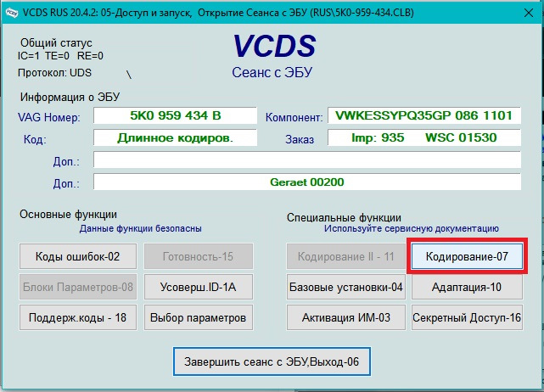Screen dimensions: 544x392
Task: Open Адаптация-10 adaptation
Action: pos(467,287)
